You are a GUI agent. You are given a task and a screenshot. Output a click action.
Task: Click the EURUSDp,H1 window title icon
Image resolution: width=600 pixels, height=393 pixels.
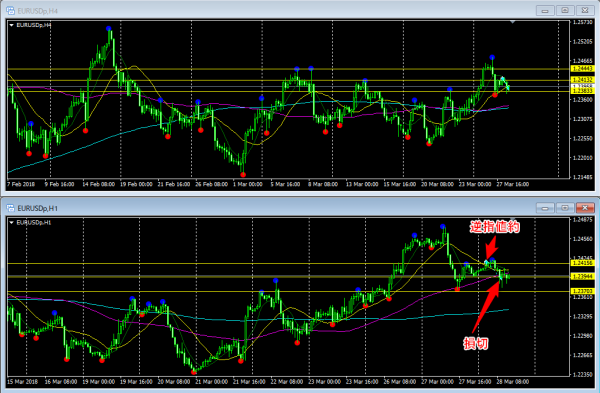pos(10,208)
